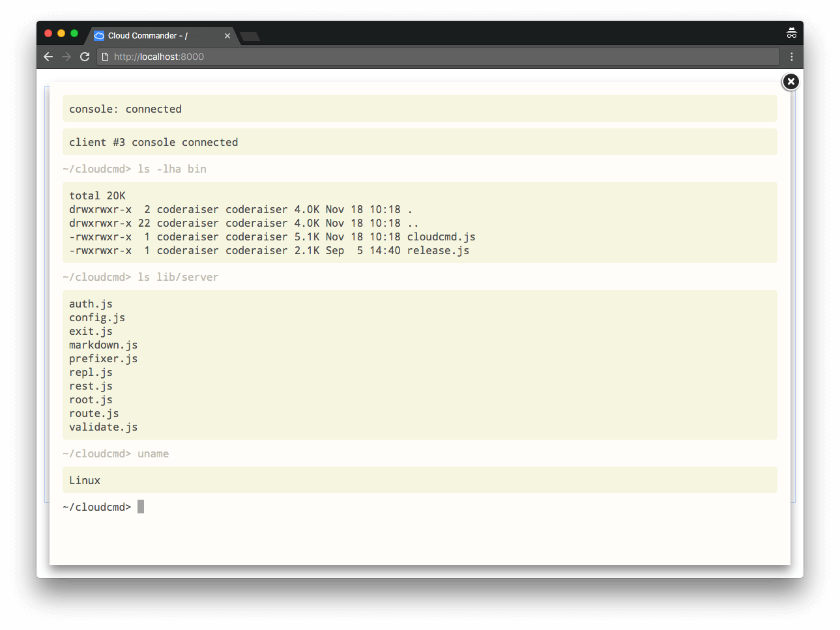The image size is (840, 630).
Task: Click the browser forward arrow
Action: pos(66,57)
